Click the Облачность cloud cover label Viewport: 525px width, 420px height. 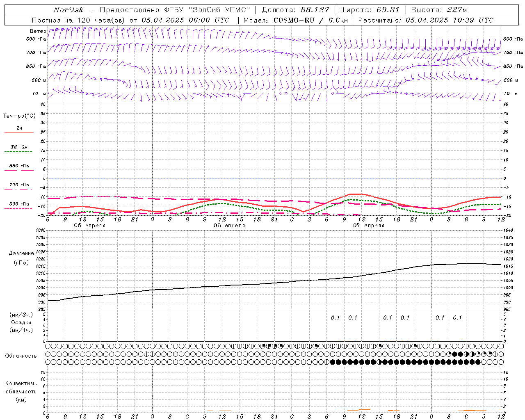coord(21,356)
